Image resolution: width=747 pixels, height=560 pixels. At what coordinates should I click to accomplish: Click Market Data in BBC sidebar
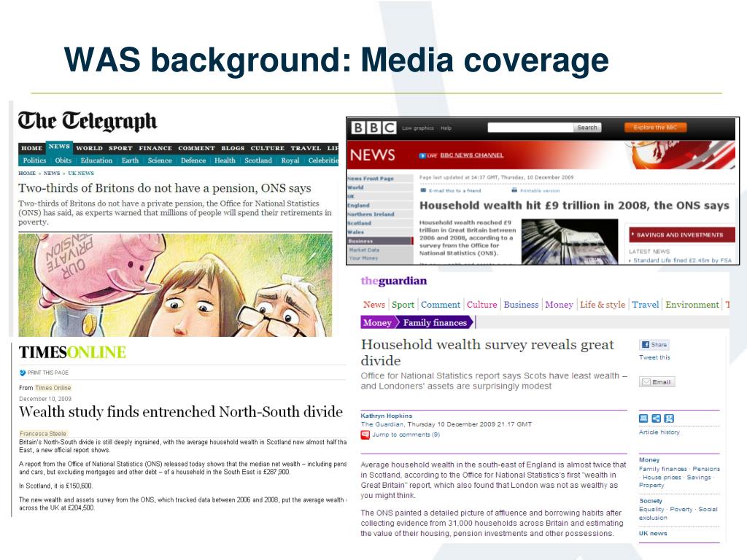(364, 250)
